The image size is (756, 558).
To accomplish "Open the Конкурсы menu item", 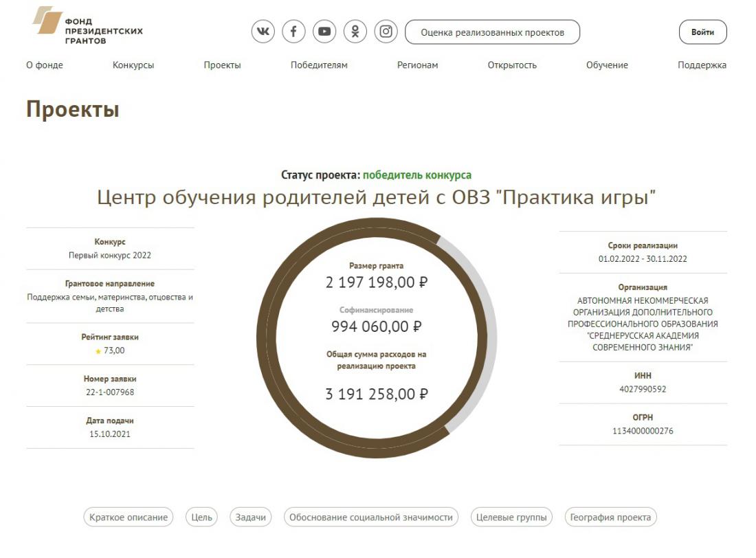I will tap(133, 65).
